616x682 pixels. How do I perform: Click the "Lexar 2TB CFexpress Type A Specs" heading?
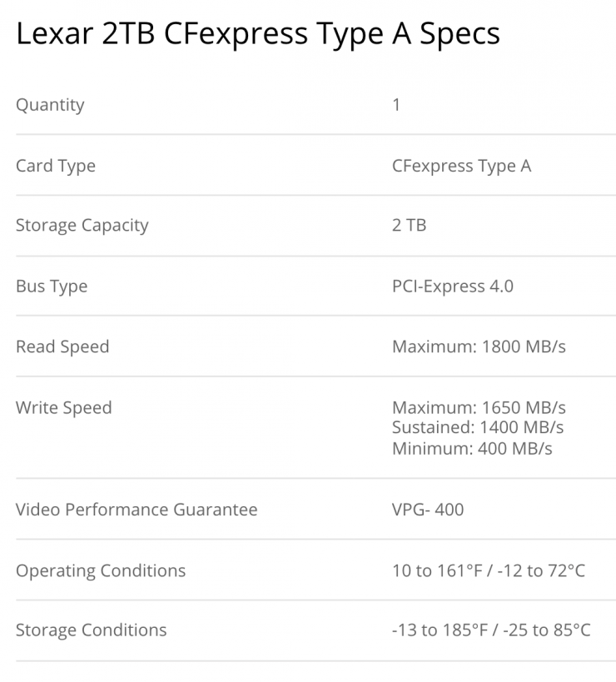coord(258,33)
